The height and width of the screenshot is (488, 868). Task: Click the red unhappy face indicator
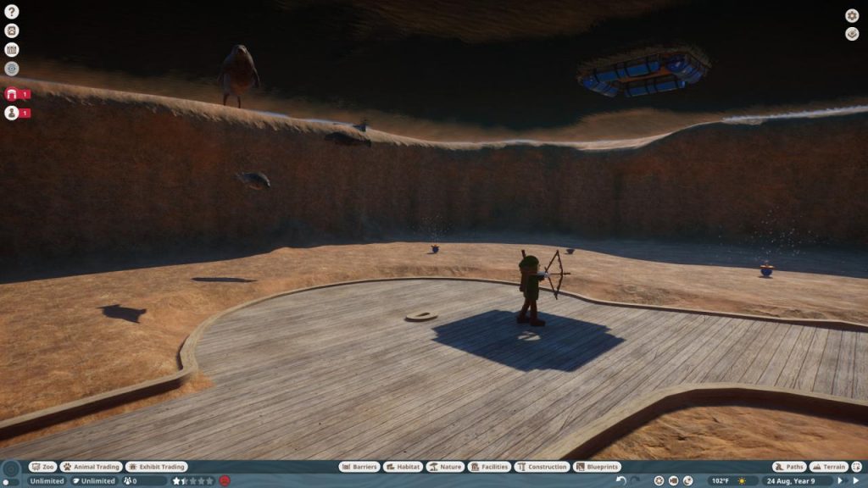point(224,481)
